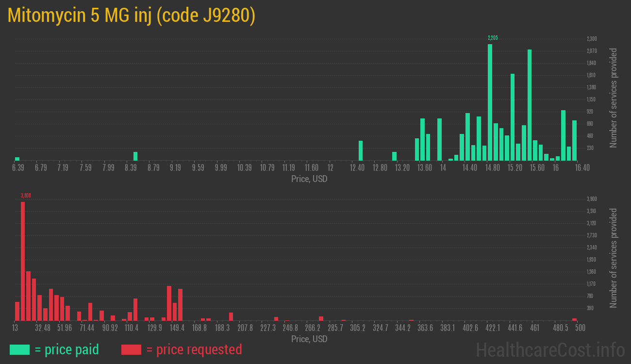Click the "= price requested" legend text
631x364 pixels.
tap(194, 349)
